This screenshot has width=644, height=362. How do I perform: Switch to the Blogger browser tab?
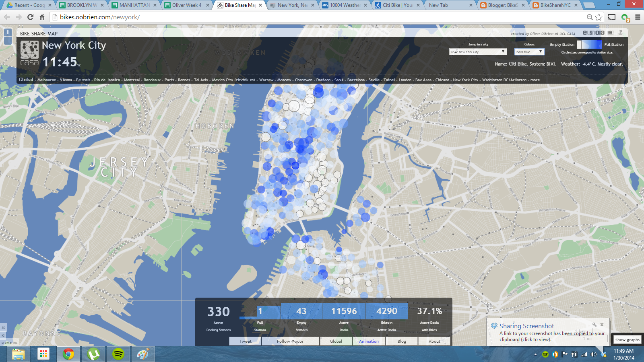(502, 5)
